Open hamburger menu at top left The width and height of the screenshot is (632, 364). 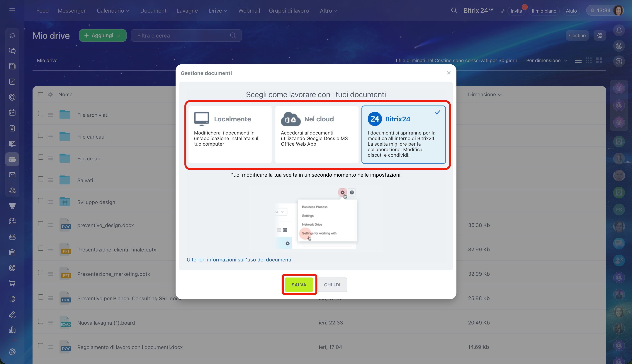pos(12,11)
